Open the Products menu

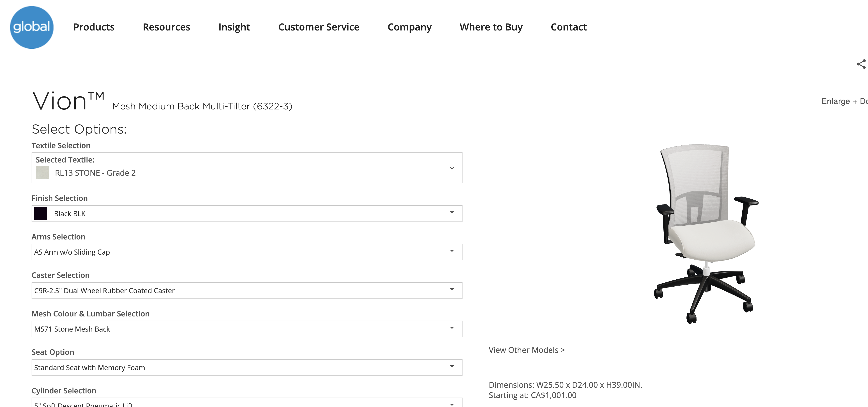[94, 27]
